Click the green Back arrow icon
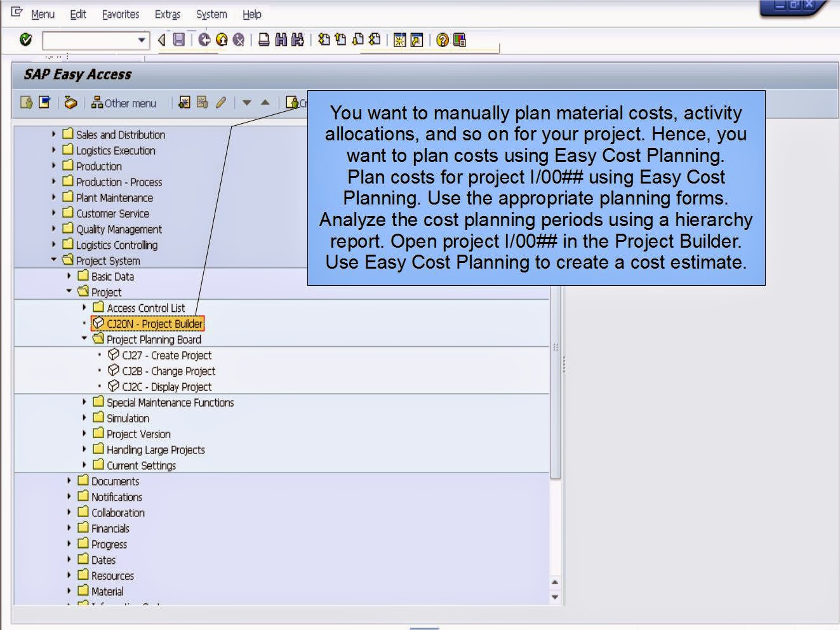 [x=204, y=40]
